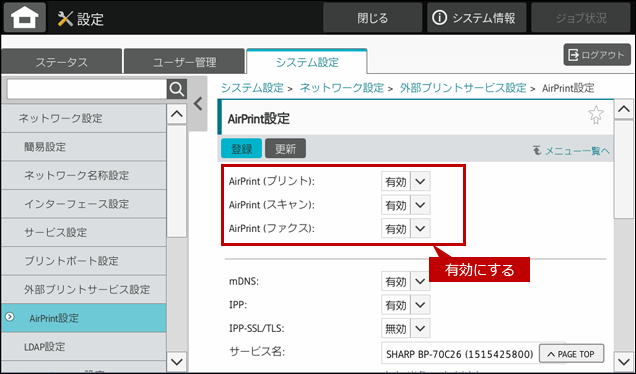Follow the メニュー一覧へ link
Viewport: 636px width, 374px height.
[x=572, y=150]
